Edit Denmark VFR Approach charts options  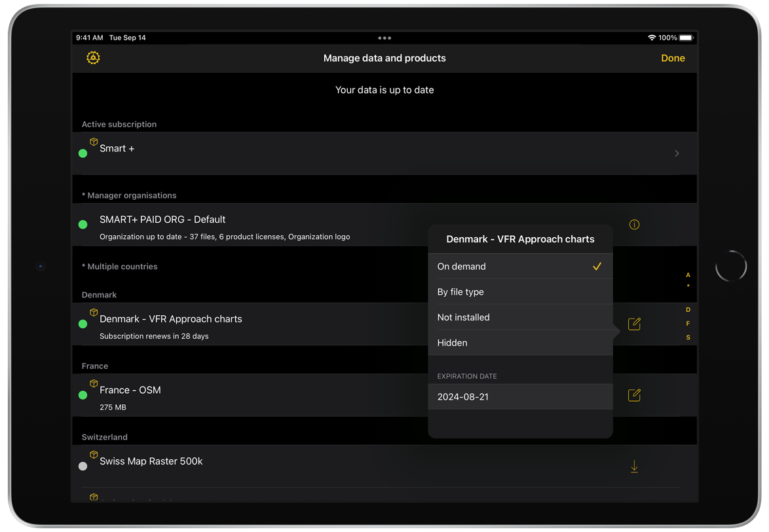634,324
